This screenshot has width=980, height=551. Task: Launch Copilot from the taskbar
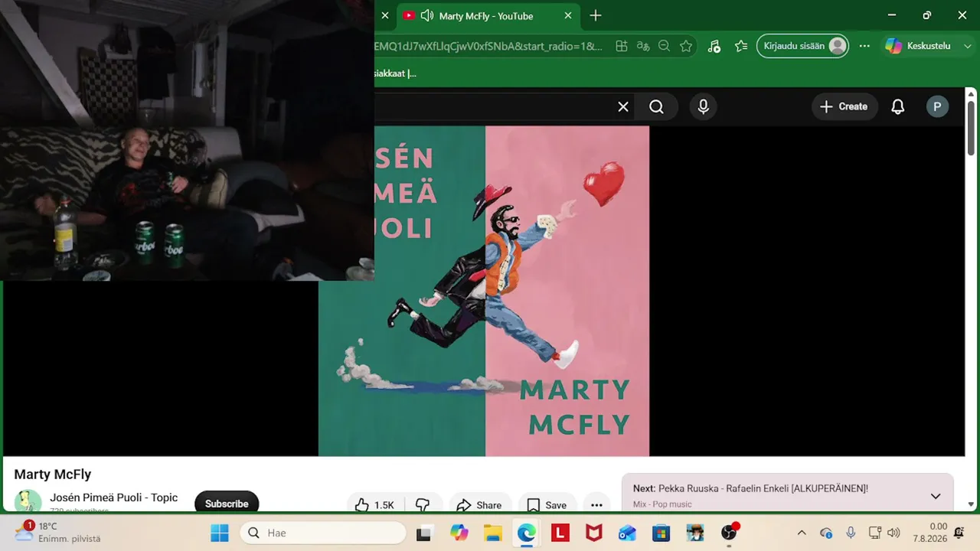tap(459, 533)
